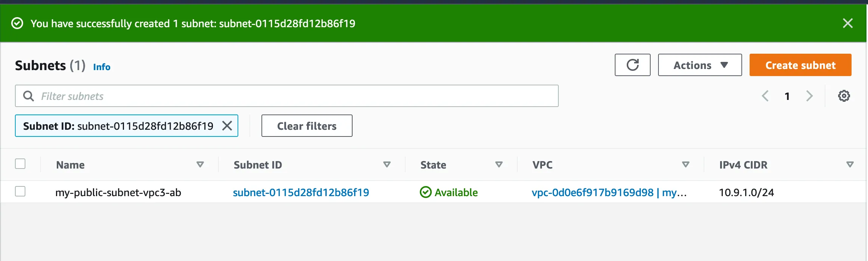This screenshot has width=868, height=261.
Task: Go to next page of subnets
Action: point(809,96)
